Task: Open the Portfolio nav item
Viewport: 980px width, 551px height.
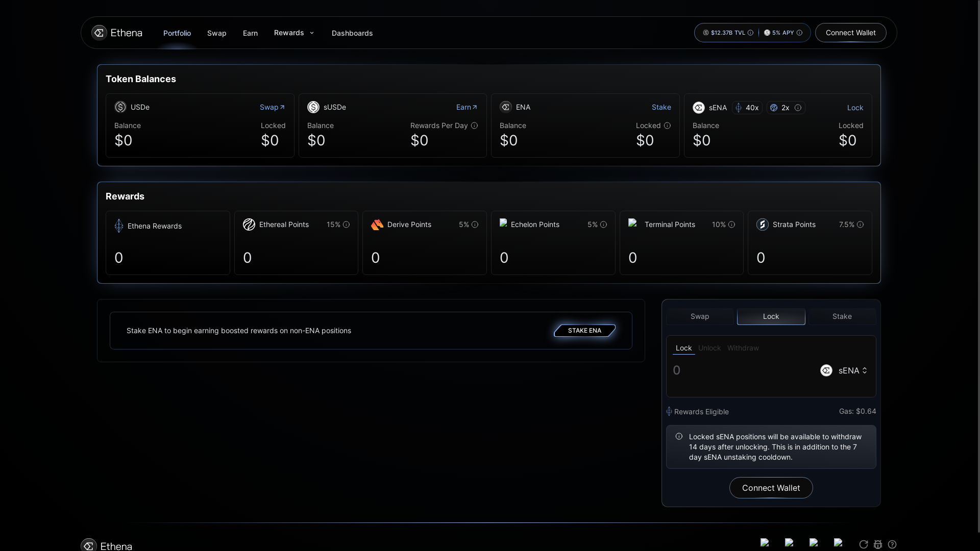Action: tap(177, 33)
